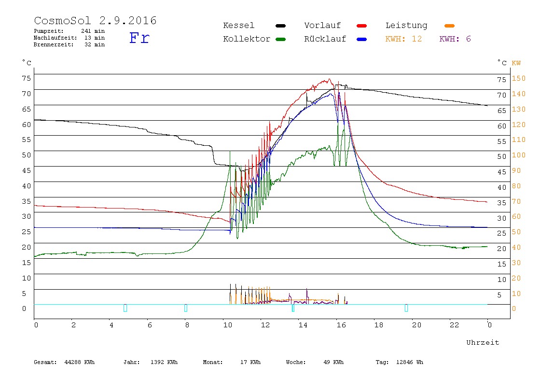This screenshot has height=392, width=554.
Task: Click the overrun time value "13 min"
Action: (x=95, y=38)
